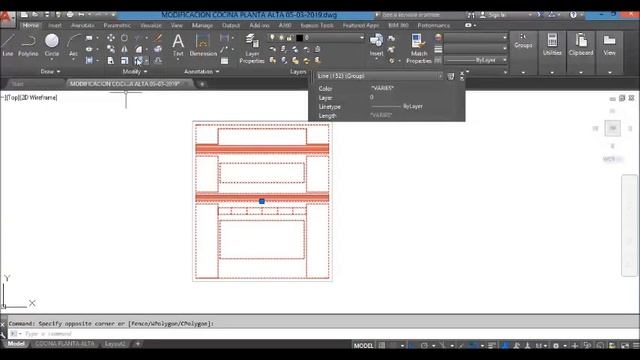
Task: Activate the Match Properties tool
Action: point(418,49)
